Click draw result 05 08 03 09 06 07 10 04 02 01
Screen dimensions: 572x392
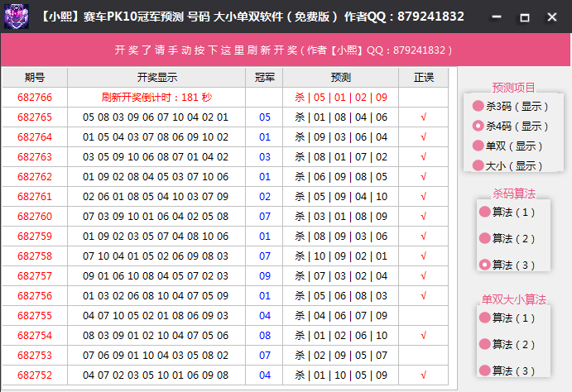coord(156,117)
